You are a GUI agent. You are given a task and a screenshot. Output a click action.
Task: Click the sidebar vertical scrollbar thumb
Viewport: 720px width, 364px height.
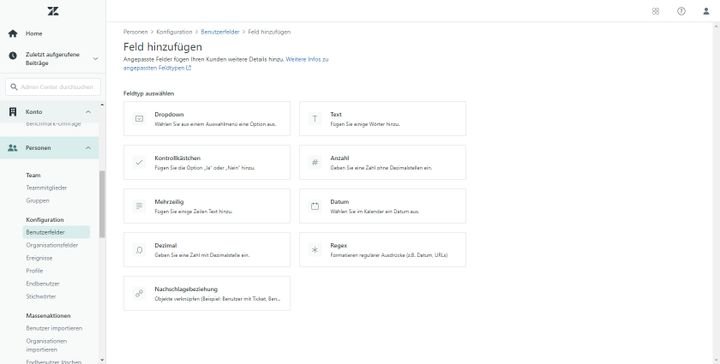click(x=102, y=204)
